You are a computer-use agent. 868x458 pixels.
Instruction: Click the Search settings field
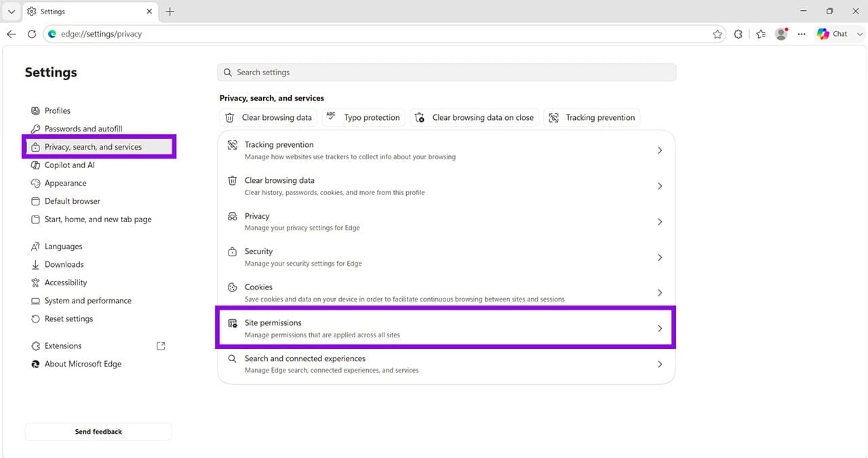447,72
